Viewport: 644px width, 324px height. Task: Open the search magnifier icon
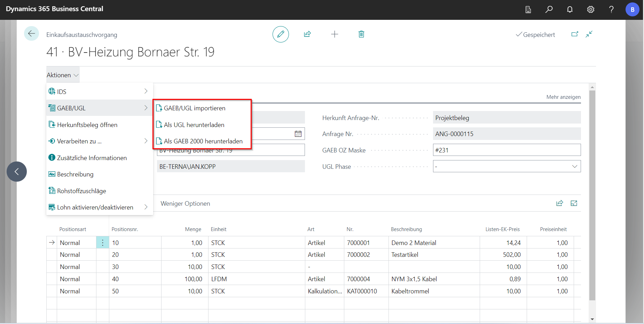coord(549,9)
